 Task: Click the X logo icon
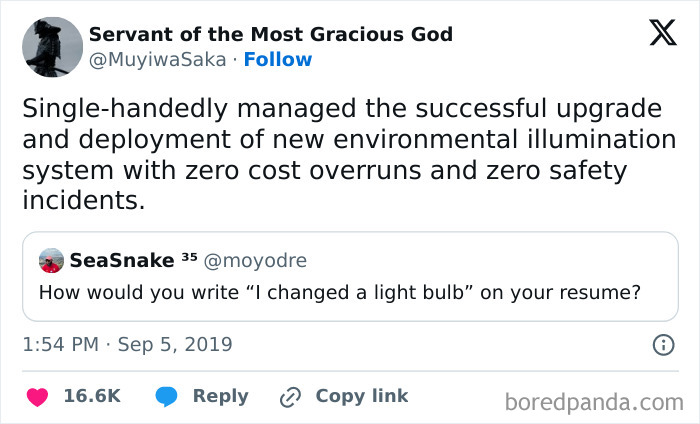[663, 33]
